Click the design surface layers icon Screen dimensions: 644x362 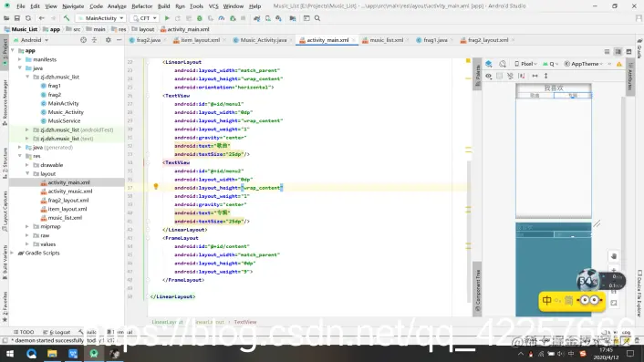pyautogui.click(x=489, y=64)
